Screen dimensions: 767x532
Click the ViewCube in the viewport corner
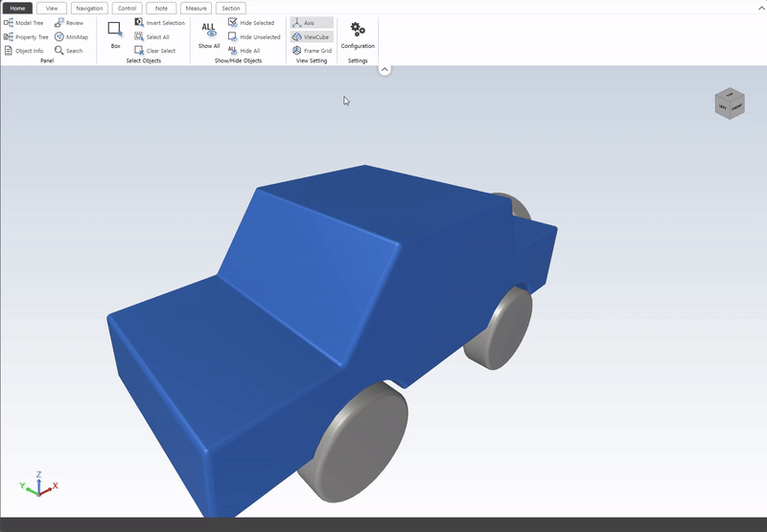(730, 104)
